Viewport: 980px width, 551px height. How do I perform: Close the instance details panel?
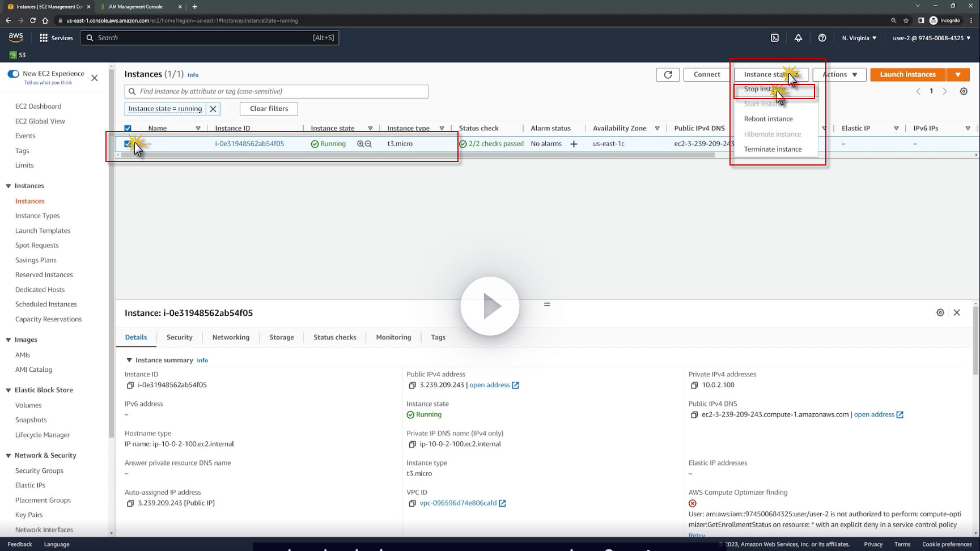tap(957, 312)
